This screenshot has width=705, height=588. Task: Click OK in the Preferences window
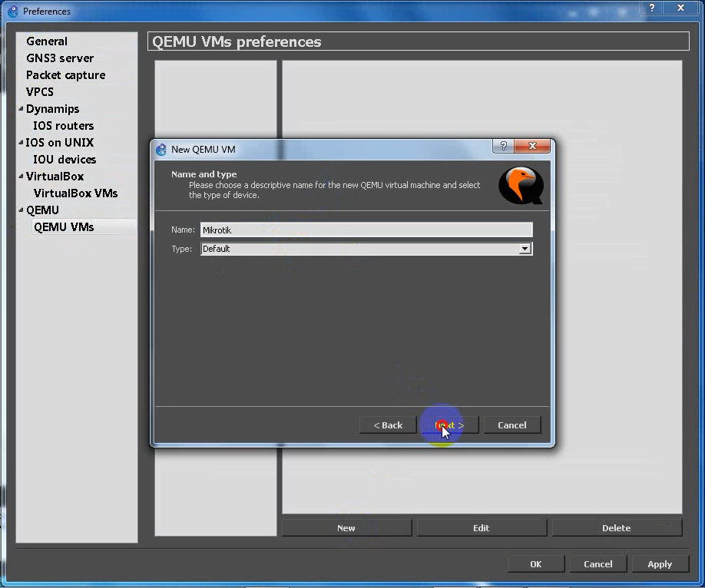coord(536,563)
